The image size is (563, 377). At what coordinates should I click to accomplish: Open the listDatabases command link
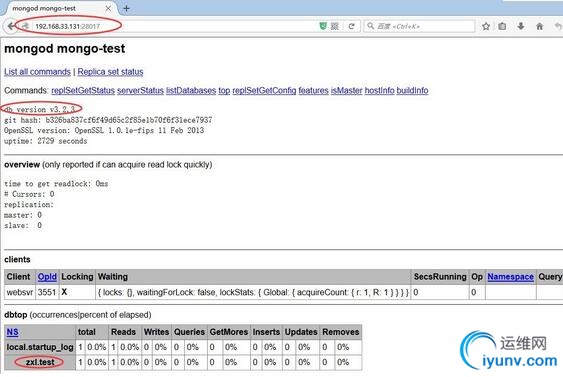[191, 90]
